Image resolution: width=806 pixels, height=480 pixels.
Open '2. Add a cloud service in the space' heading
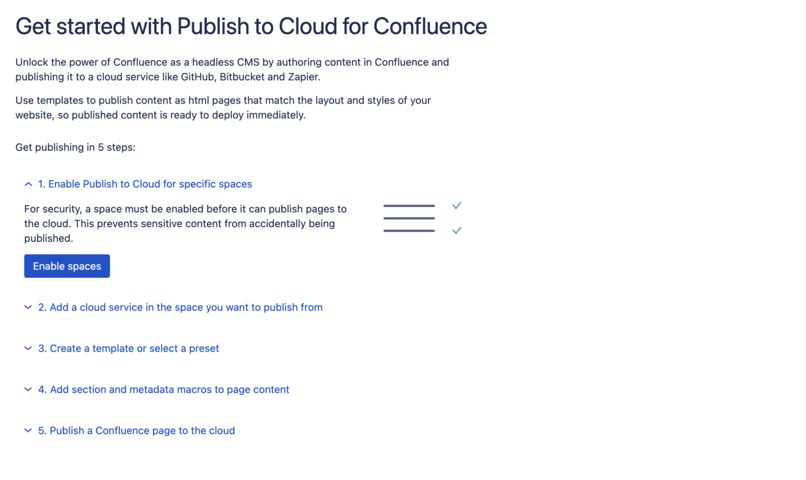coord(180,307)
